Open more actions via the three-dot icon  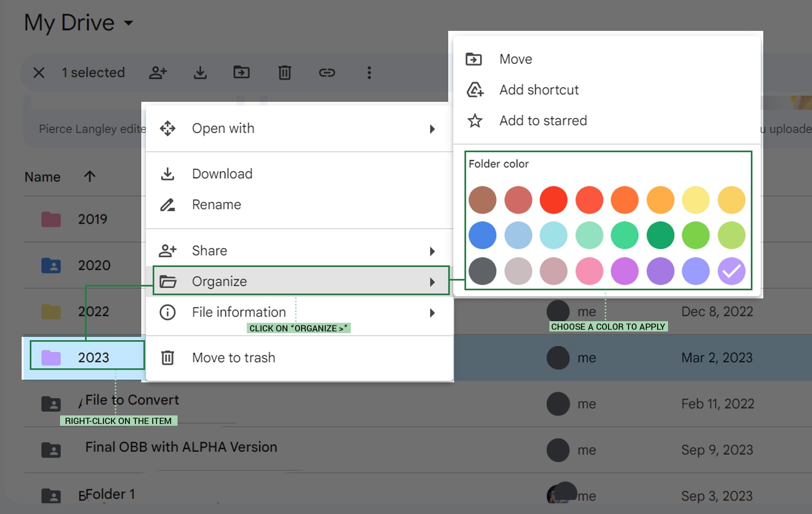point(369,72)
